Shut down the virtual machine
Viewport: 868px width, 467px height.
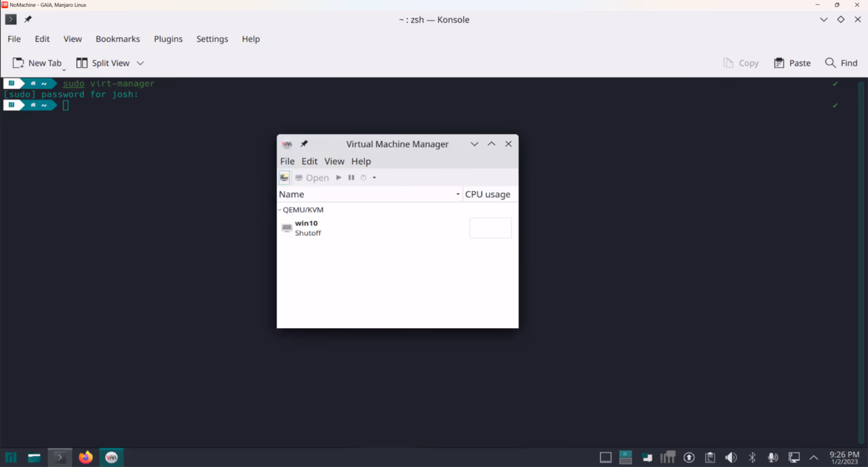pyautogui.click(x=363, y=178)
